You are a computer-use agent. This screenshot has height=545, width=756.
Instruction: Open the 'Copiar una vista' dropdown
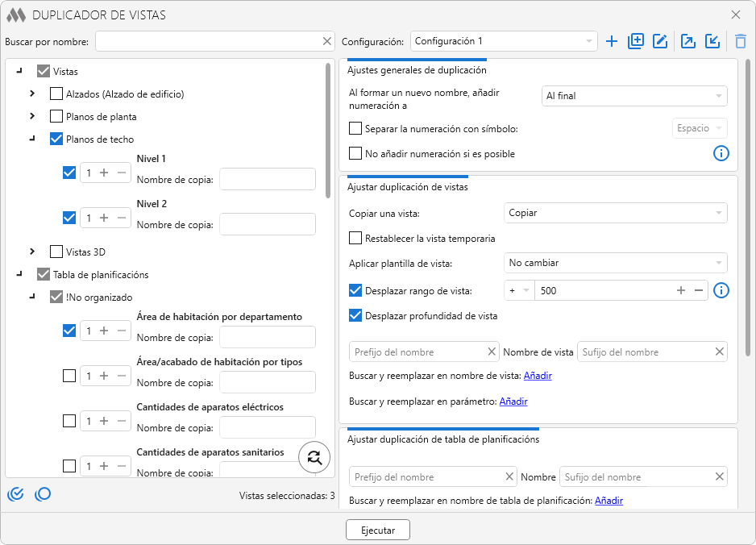pyautogui.click(x=616, y=213)
